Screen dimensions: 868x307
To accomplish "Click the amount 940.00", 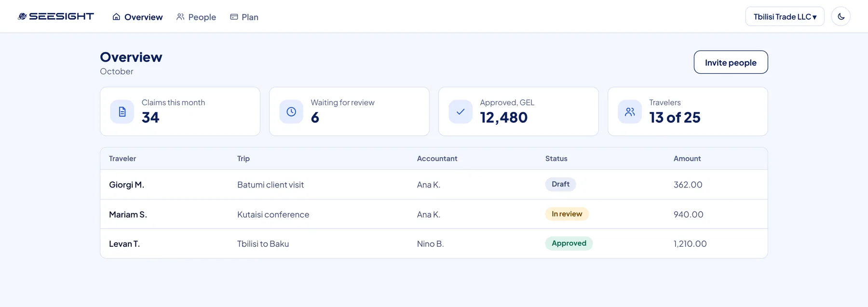I will (x=688, y=214).
